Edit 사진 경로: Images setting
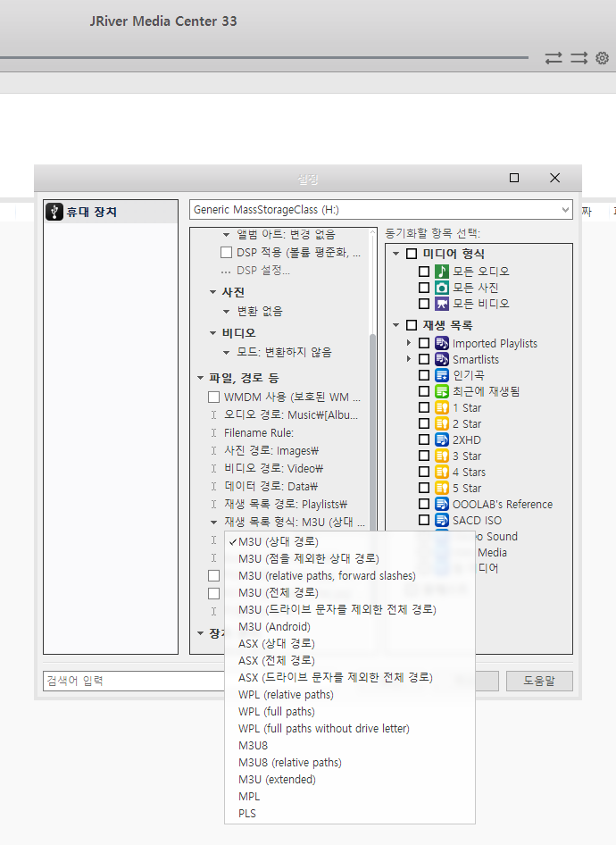The height and width of the screenshot is (845, 616). click(x=271, y=450)
